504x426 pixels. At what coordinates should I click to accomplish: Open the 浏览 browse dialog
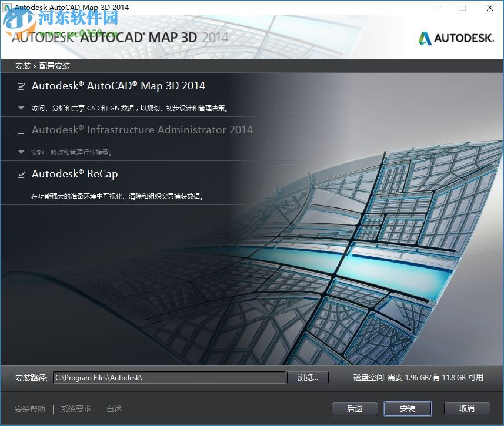(308, 378)
